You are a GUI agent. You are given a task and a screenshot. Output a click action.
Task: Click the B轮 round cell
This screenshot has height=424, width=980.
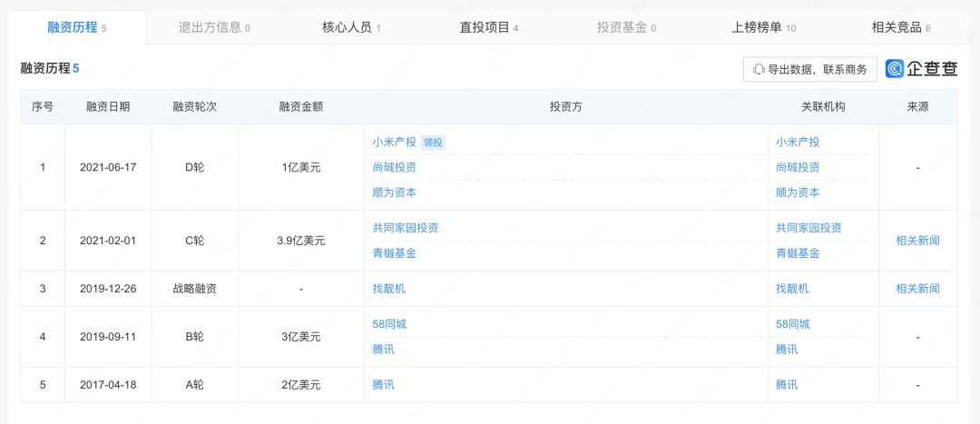[195, 337]
